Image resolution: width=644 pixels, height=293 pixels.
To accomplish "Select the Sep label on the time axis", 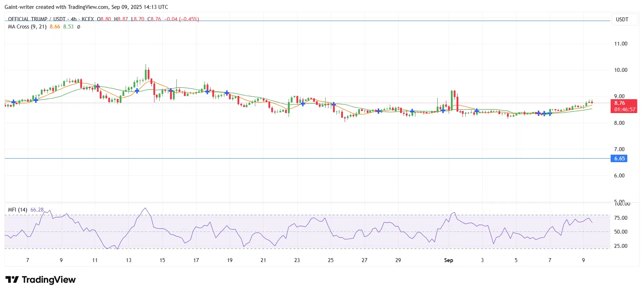I will [x=449, y=260].
